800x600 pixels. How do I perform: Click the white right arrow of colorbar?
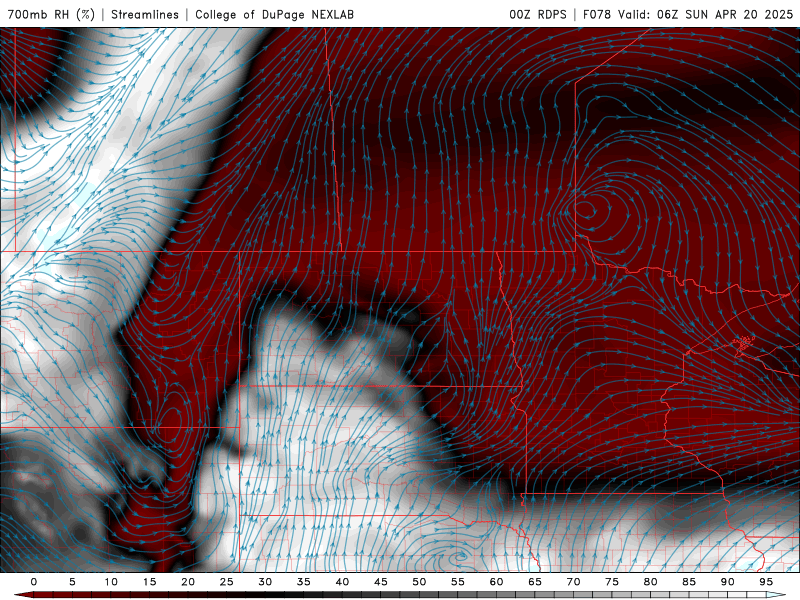click(x=776, y=595)
